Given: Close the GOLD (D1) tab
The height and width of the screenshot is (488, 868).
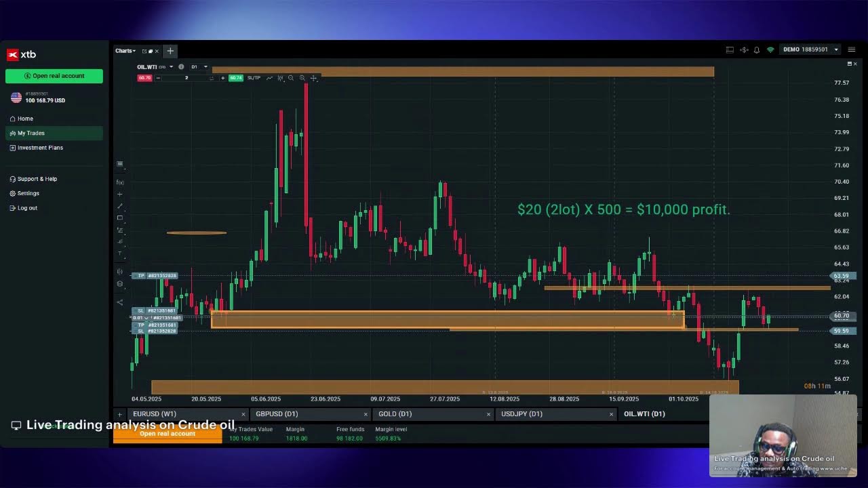Looking at the screenshot, I should click(x=488, y=414).
